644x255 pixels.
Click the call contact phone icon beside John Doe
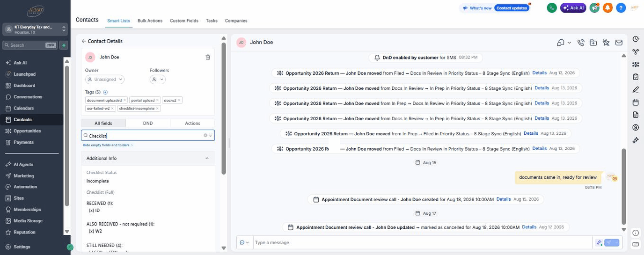pyautogui.click(x=581, y=43)
